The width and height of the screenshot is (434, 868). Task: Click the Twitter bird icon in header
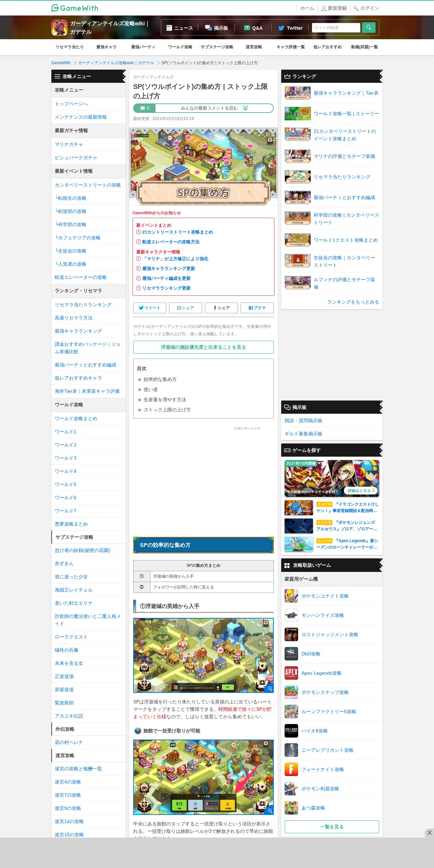(281, 28)
